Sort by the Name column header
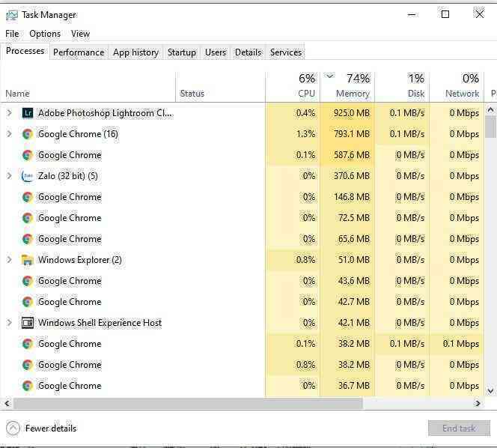497x448 pixels. coord(88,87)
